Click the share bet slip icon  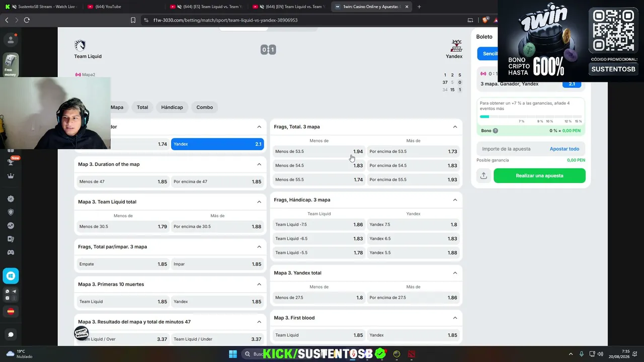coord(484,175)
